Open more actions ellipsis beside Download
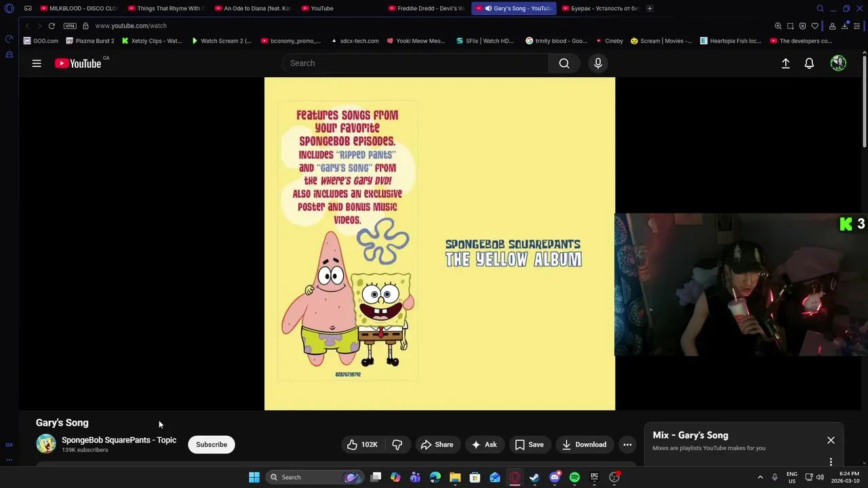 click(627, 445)
